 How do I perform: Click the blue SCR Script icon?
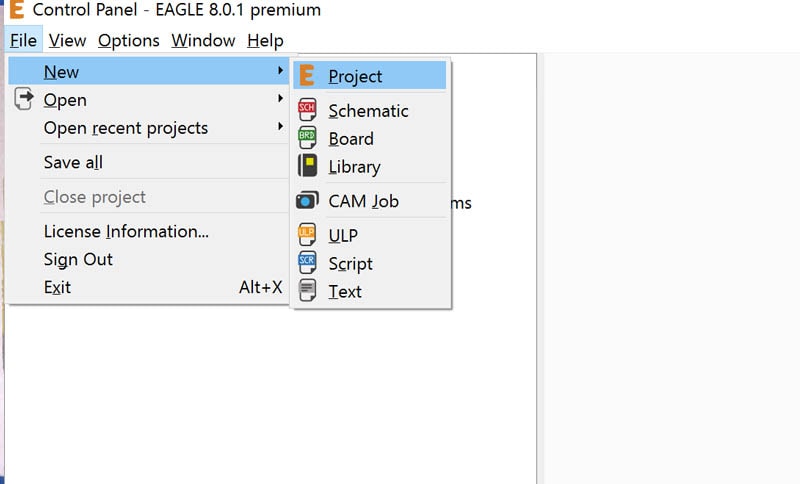pyautogui.click(x=307, y=263)
